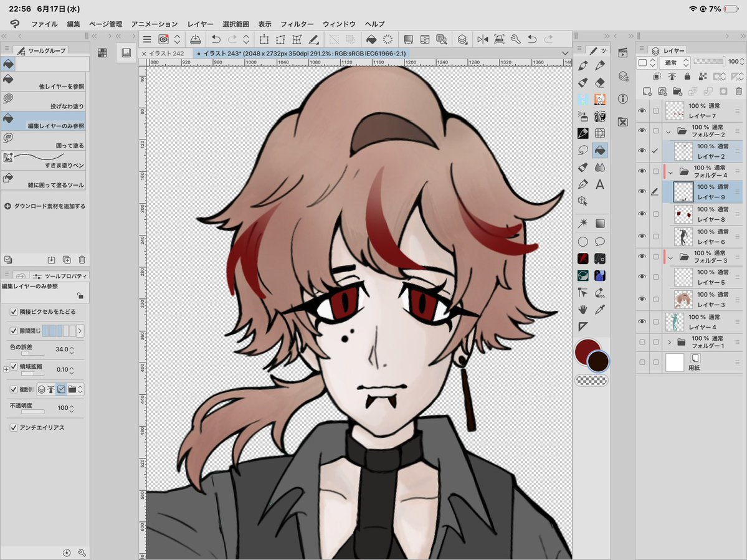Open the ファイル menu
Image resolution: width=747 pixels, height=560 pixels.
pyautogui.click(x=44, y=24)
